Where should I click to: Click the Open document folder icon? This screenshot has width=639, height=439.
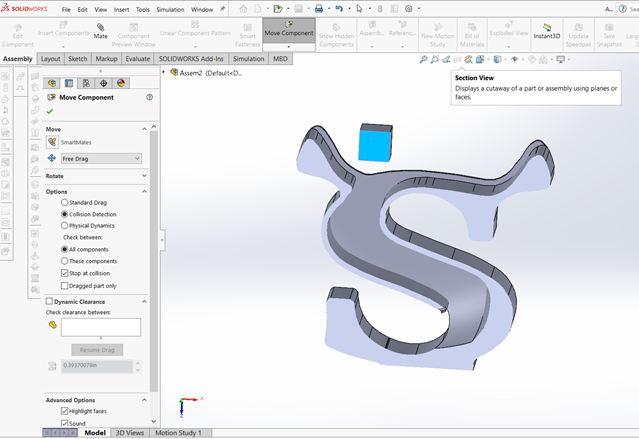(278, 9)
